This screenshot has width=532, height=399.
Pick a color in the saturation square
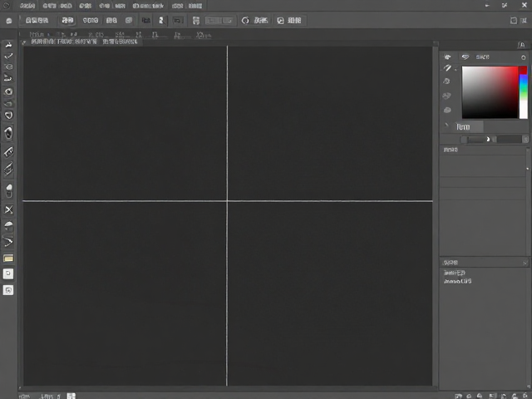coord(490,92)
